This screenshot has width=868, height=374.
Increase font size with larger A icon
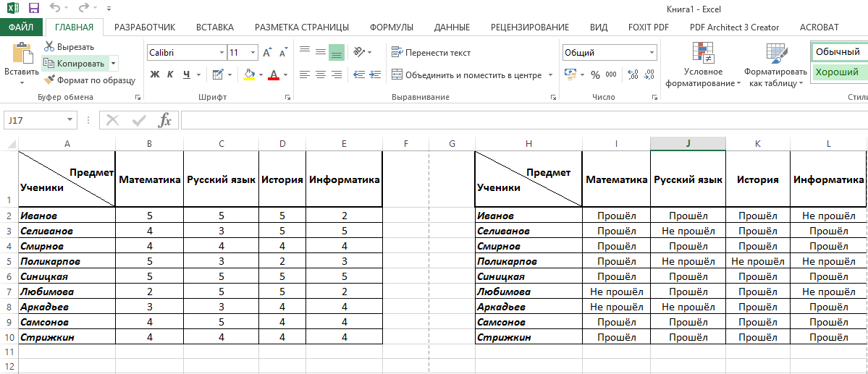point(267,53)
